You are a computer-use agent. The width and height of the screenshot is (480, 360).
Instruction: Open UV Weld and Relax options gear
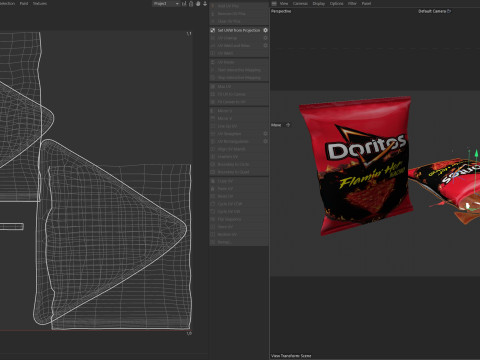(x=265, y=46)
